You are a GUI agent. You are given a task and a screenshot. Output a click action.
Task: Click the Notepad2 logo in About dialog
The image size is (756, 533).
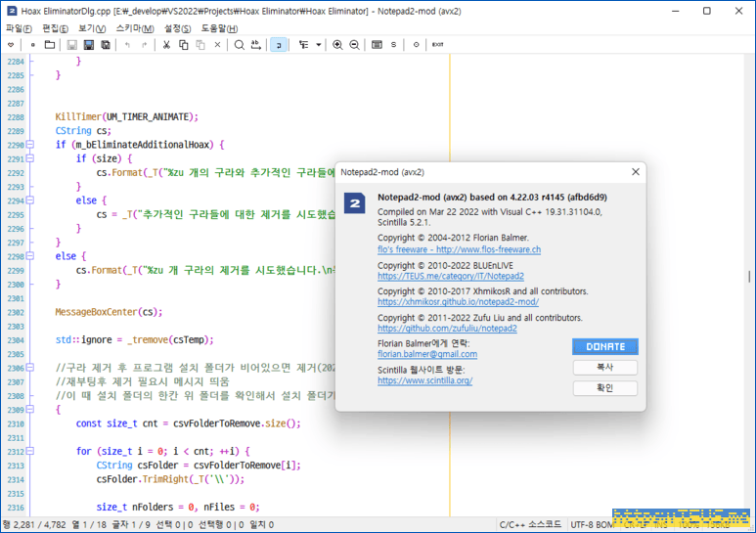pyautogui.click(x=354, y=202)
